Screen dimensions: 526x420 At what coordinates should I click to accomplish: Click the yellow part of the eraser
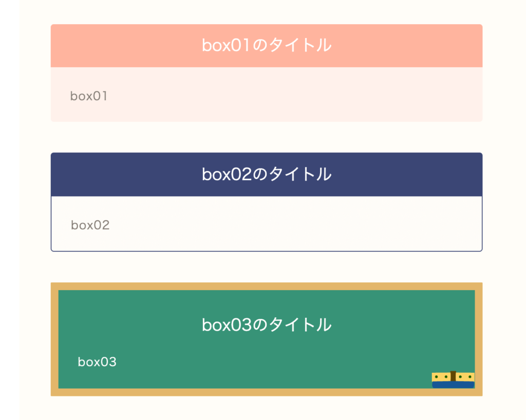pyautogui.click(x=440, y=377)
